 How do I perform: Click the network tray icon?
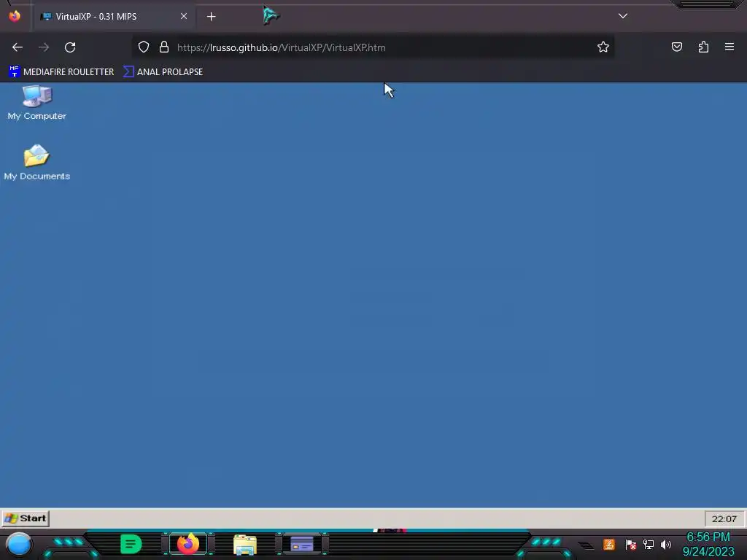(649, 544)
